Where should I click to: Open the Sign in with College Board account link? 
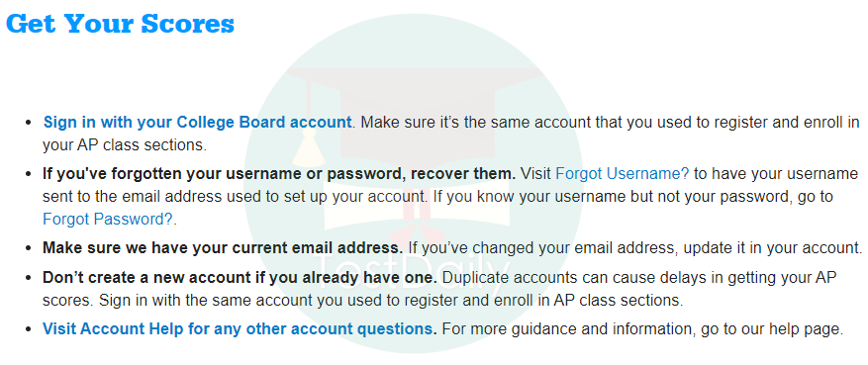click(197, 123)
